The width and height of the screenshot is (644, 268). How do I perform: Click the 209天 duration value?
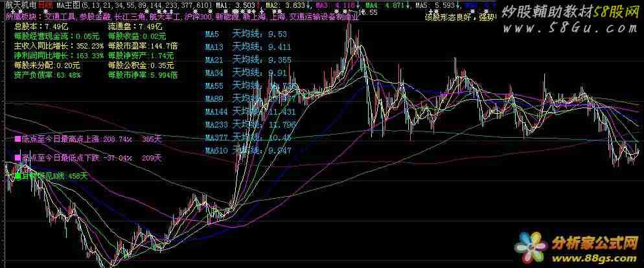(152, 157)
